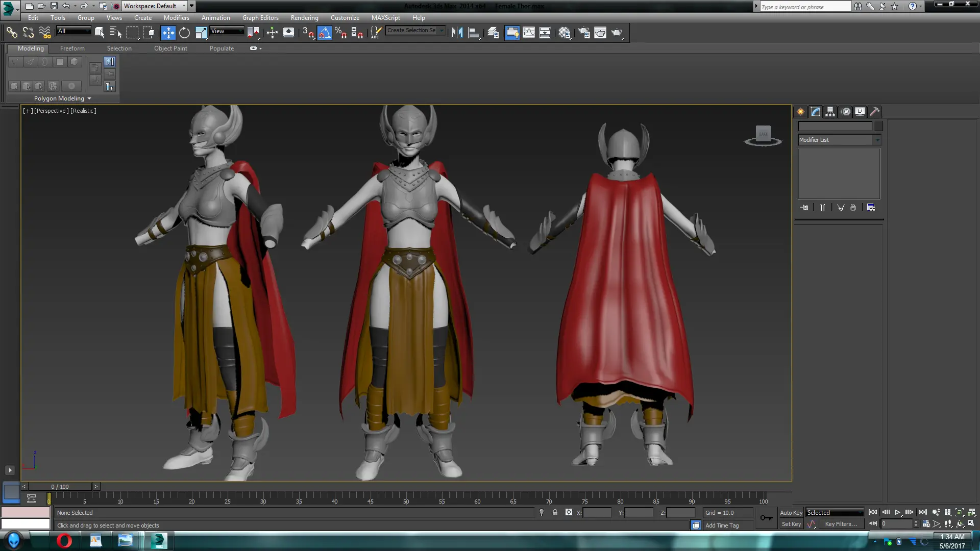This screenshot has width=980, height=551.
Task: Click the Auto Key button
Action: tap(791, 513)
